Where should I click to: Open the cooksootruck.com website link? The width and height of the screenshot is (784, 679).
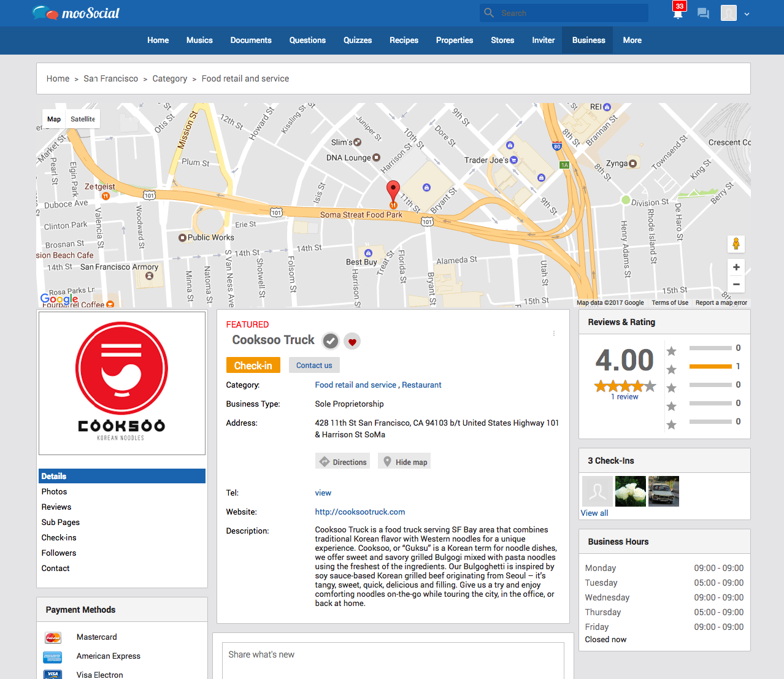[360, 512]
